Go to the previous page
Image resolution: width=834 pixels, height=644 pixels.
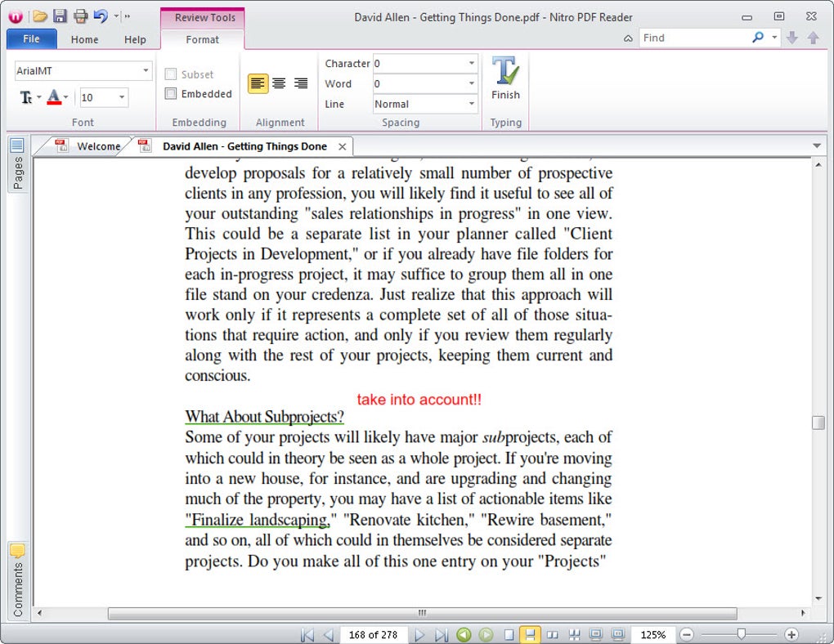[x=329, y=635]
